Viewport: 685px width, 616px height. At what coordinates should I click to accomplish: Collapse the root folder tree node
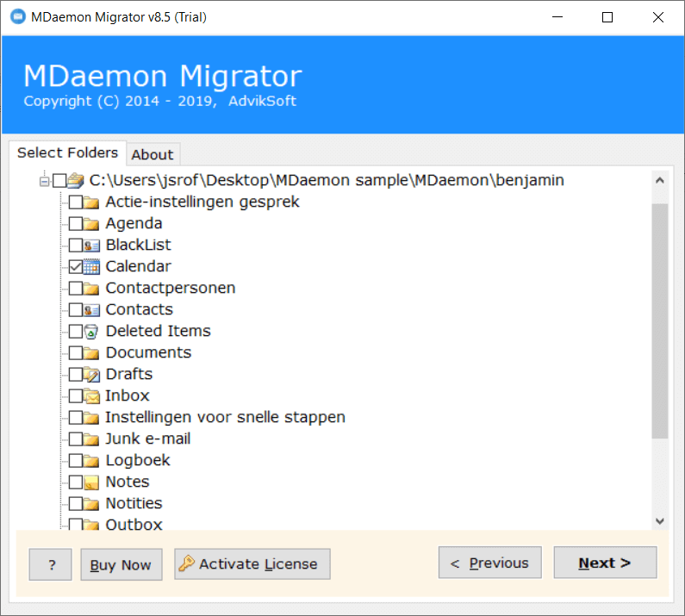point(44,181)
